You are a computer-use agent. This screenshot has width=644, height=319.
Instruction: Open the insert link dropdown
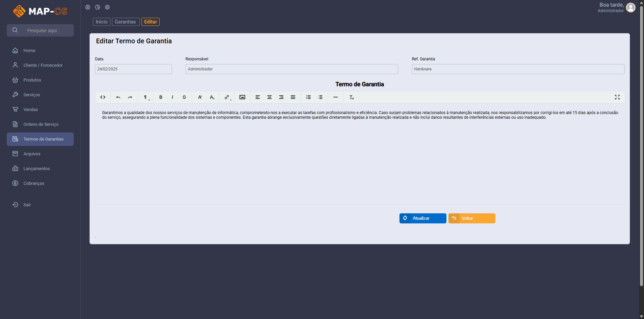(x=227, y=97)
